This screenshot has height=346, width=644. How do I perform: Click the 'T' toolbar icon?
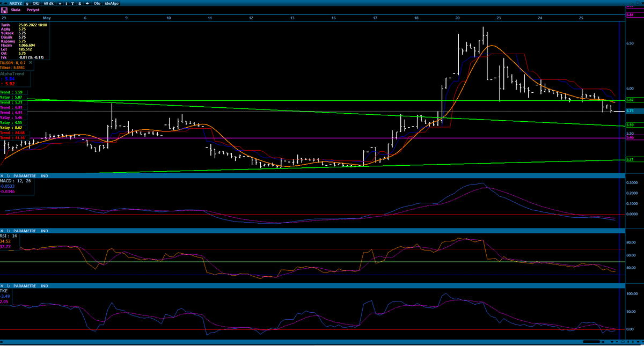click(72, 3)
